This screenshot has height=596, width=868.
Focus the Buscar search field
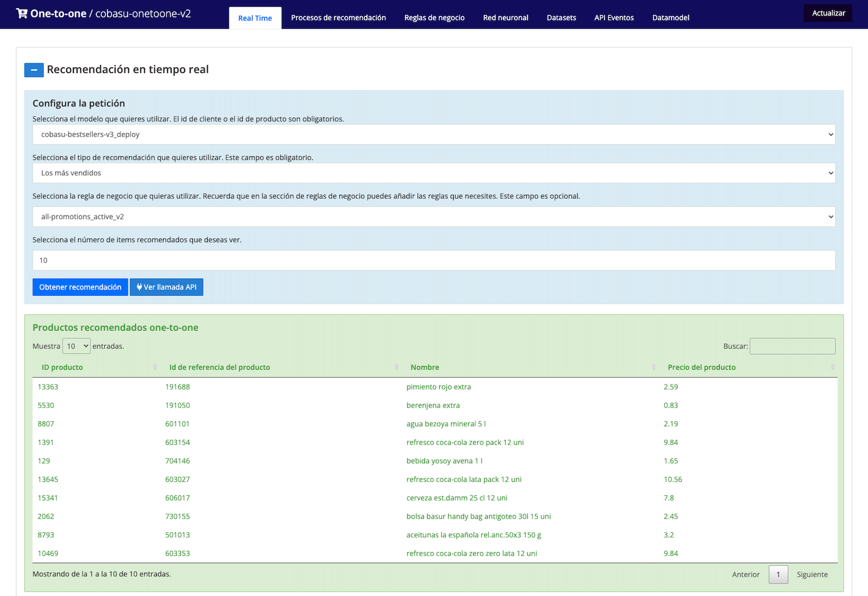tap(792, 346)
